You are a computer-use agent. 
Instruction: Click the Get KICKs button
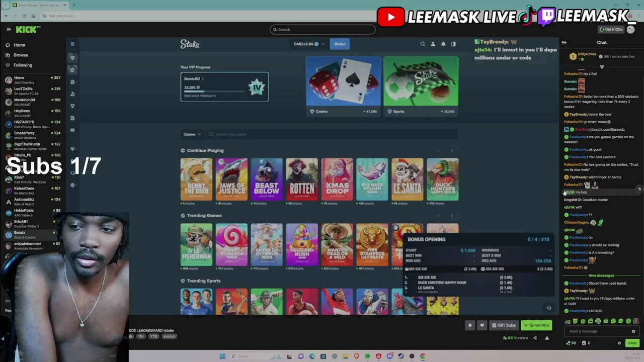(611, 30)
